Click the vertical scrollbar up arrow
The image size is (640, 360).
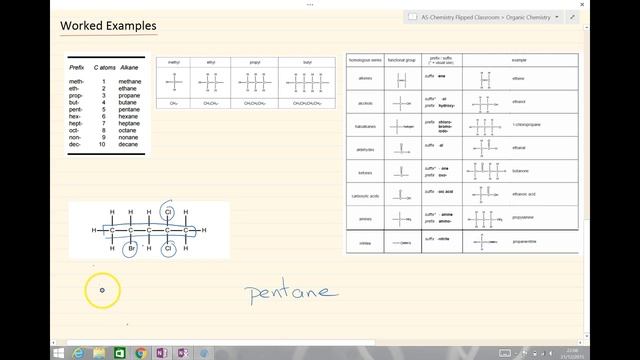[x=587, y=27]
